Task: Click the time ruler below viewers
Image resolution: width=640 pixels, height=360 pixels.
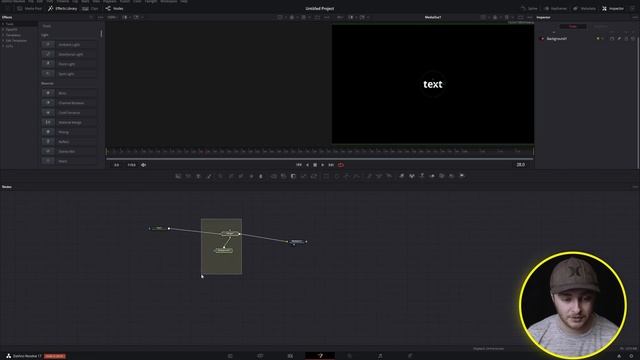Action: [x=320, y=151]
